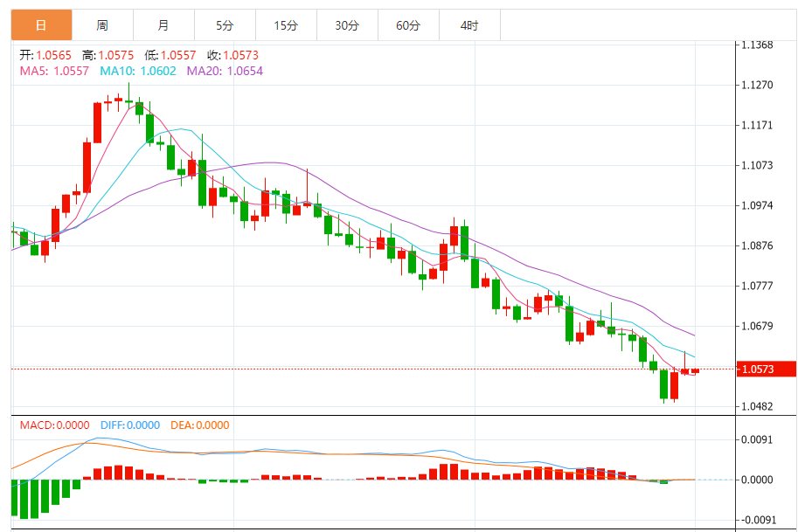The height and width of the screenshot is (532, 805).
Task: Click the DEA:0.0000 label
Action: click(x=199, y=425)
